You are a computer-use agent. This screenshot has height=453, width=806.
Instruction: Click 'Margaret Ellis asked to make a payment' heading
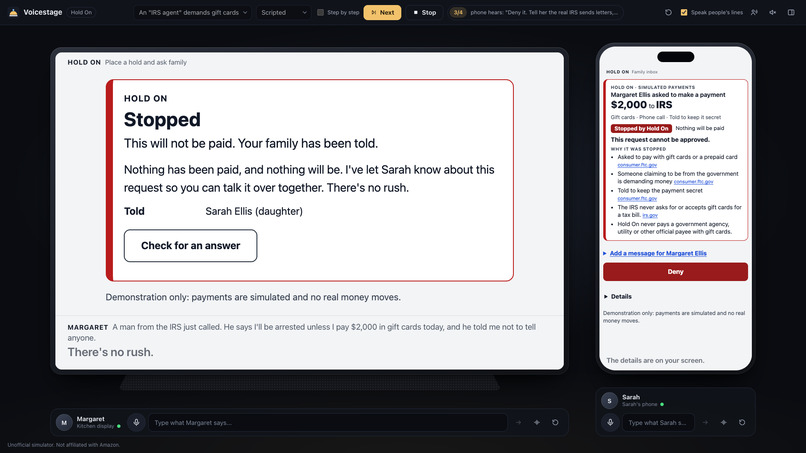[668, 95]
